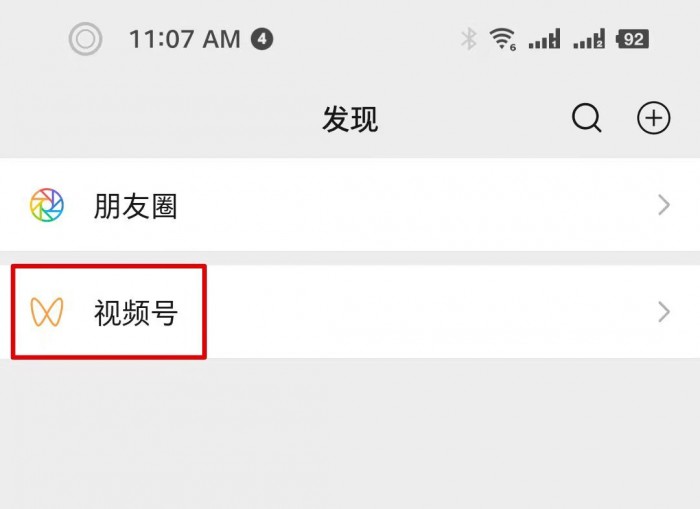Expand the 朋友圈 row chevron

pyautogui.click(x=664, y=205)
